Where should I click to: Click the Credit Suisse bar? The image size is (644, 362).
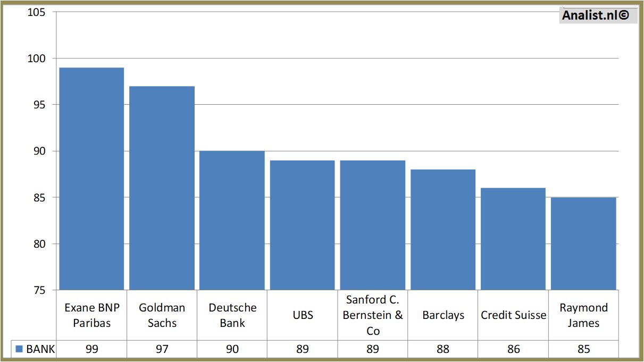point(513,239)
